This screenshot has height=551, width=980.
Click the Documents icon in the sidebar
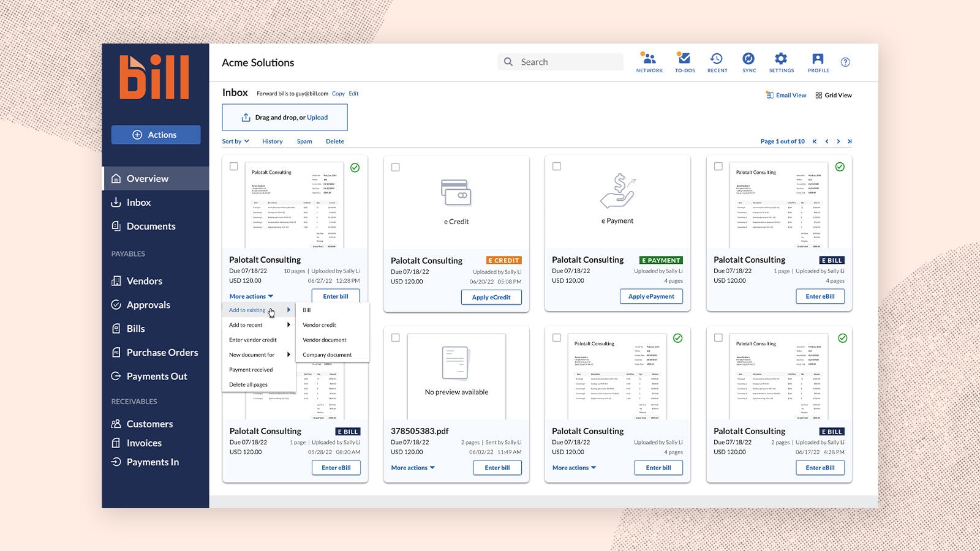click(x=116, y=226)
